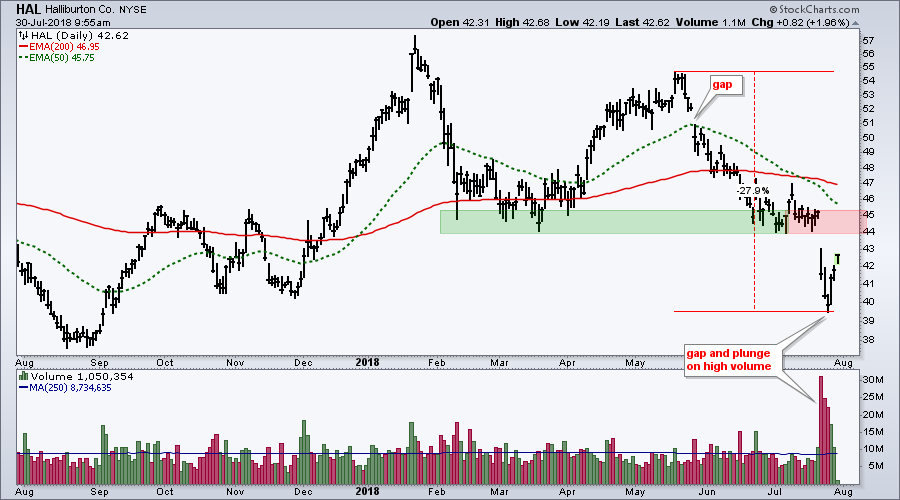Click the up triangle after the Chg percentage

click(855, 23)
